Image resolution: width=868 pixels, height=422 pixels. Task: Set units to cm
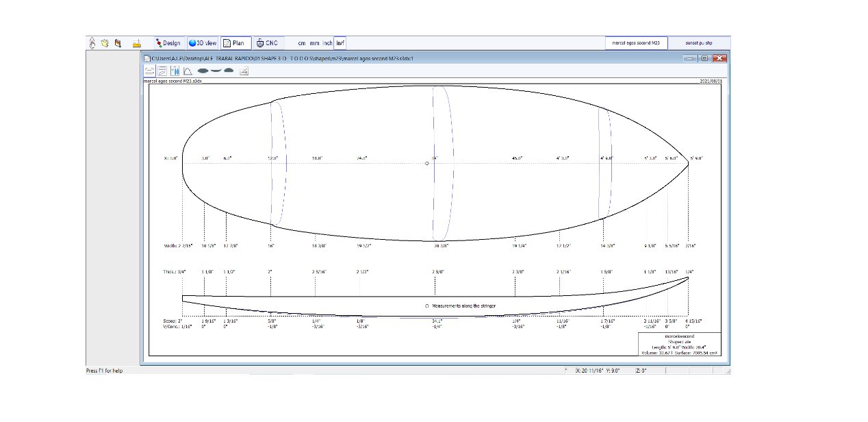click(302, 43)
